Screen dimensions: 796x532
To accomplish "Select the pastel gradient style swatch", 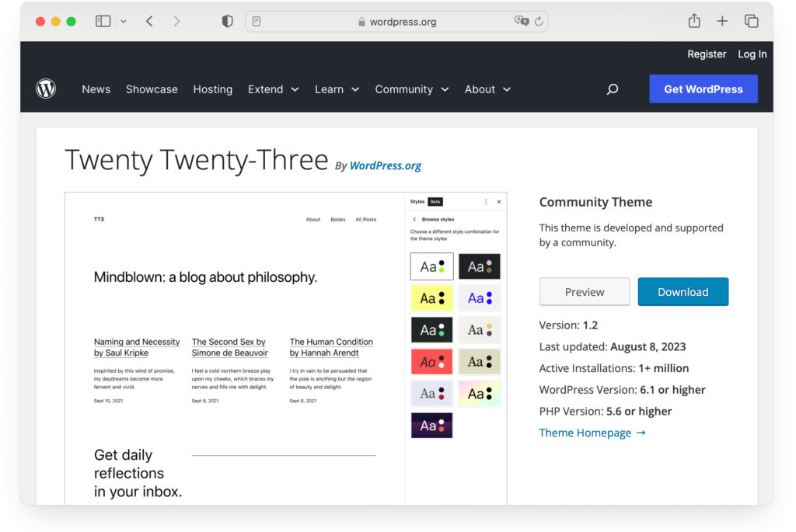I will (479, 394).
